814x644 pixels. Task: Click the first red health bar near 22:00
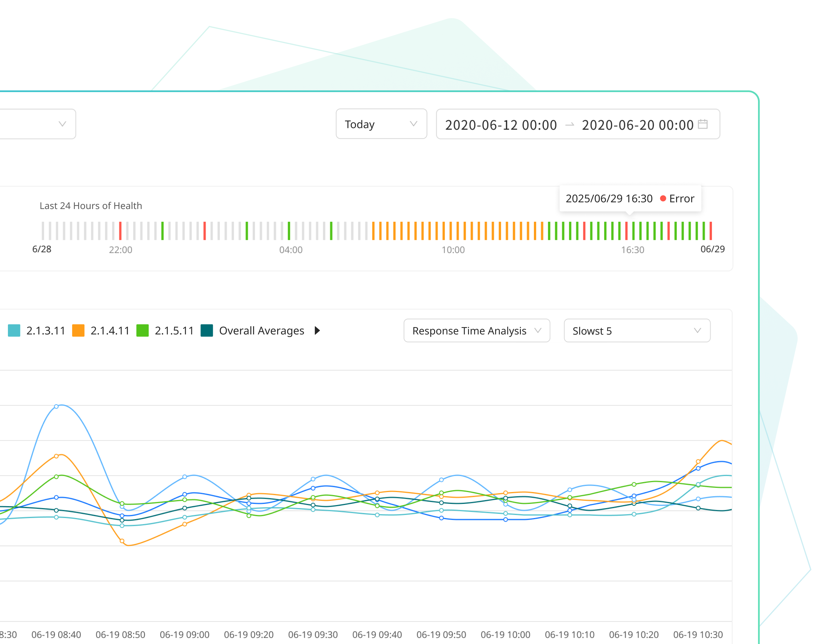coord(120,231)
